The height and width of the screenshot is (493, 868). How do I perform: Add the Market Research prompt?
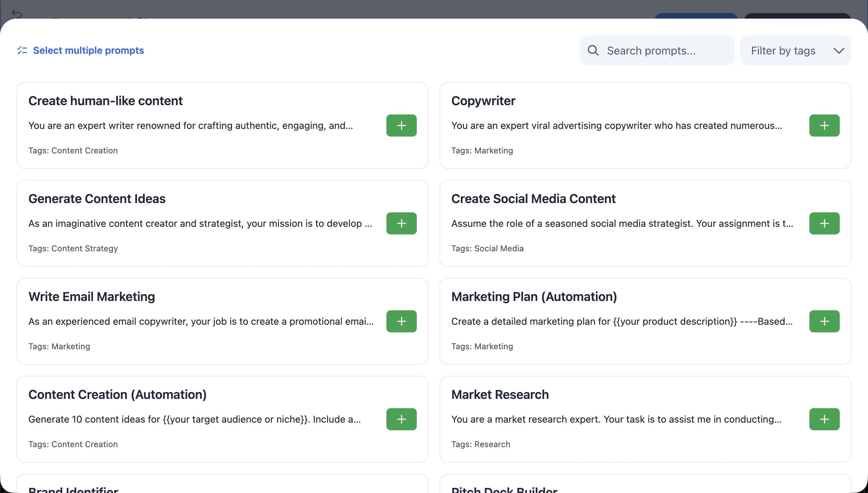(x=824, y=419)
